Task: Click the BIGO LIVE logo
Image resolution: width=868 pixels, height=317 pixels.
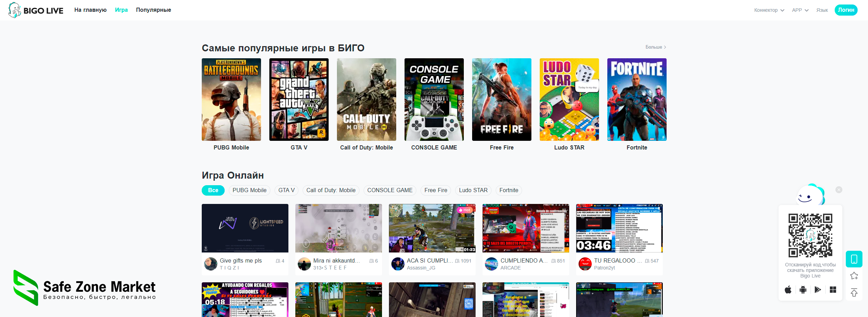Action: [x=36, y=10]
